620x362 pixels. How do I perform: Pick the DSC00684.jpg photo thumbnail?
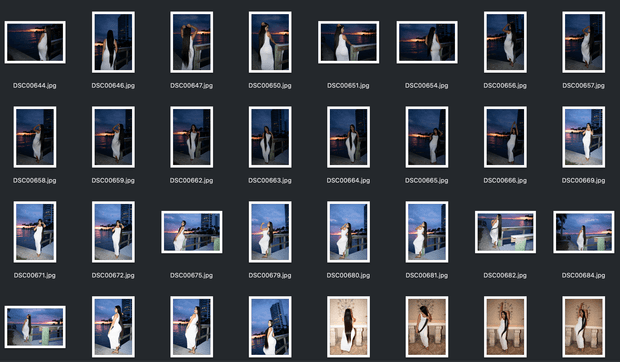pyautogui.click(x=584, y=232)
